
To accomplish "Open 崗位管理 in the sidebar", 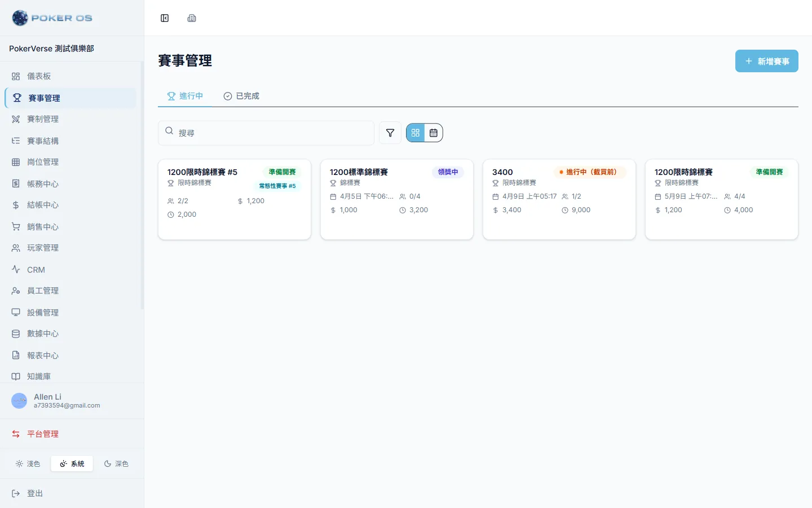I will (70, 162).
